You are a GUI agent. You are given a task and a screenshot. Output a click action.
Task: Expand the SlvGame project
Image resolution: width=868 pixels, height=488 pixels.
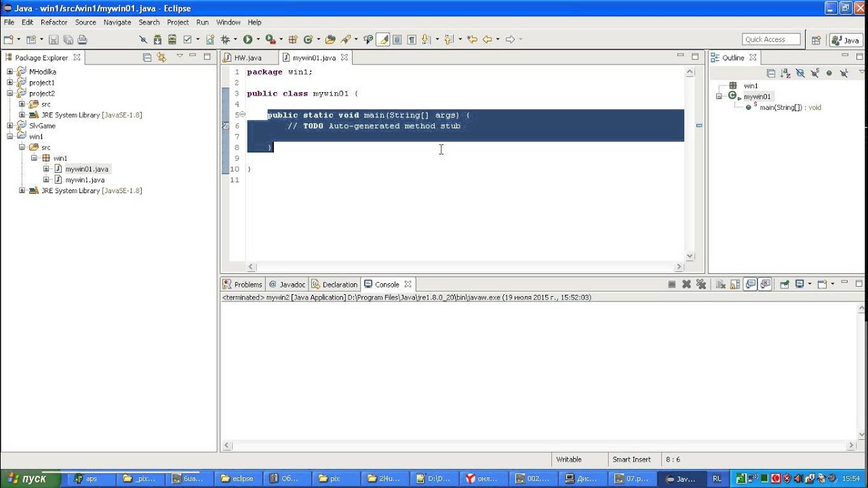pyautogui.click(x=10, y=125)
